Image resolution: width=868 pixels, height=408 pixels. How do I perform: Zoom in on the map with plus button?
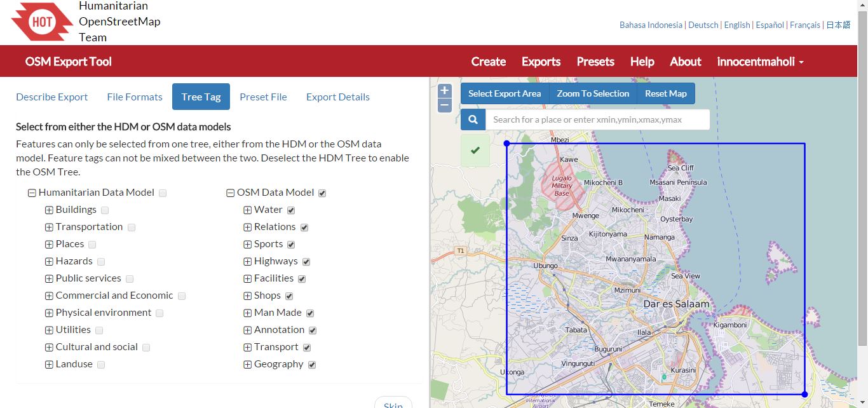(x=445, y=91)
